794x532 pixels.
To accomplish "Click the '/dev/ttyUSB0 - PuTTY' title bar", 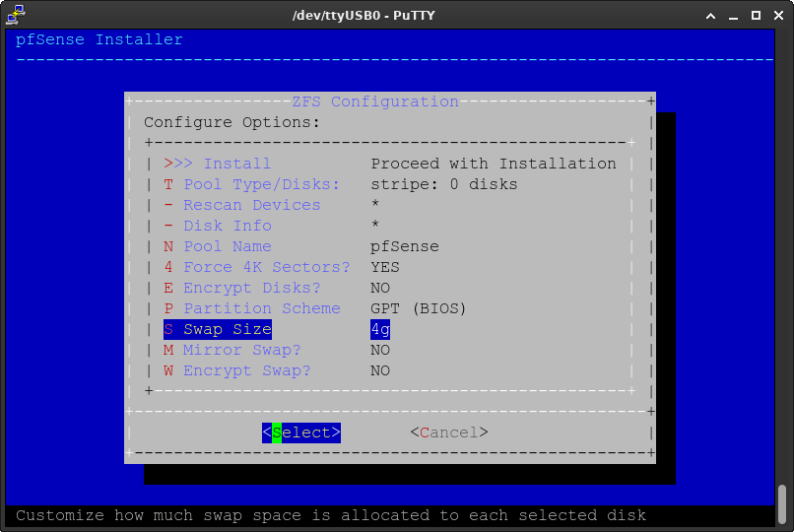I will coord(364,16).
